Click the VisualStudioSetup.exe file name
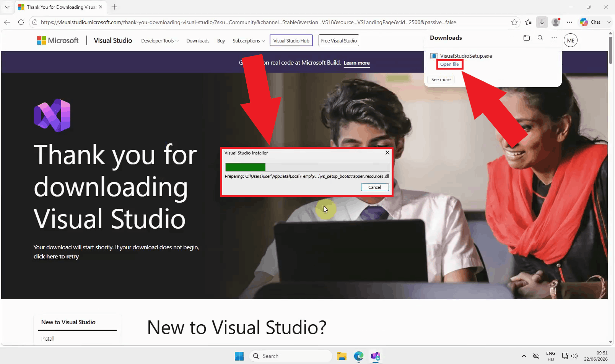Screen dimensions: 615x364 click(466, 56)
